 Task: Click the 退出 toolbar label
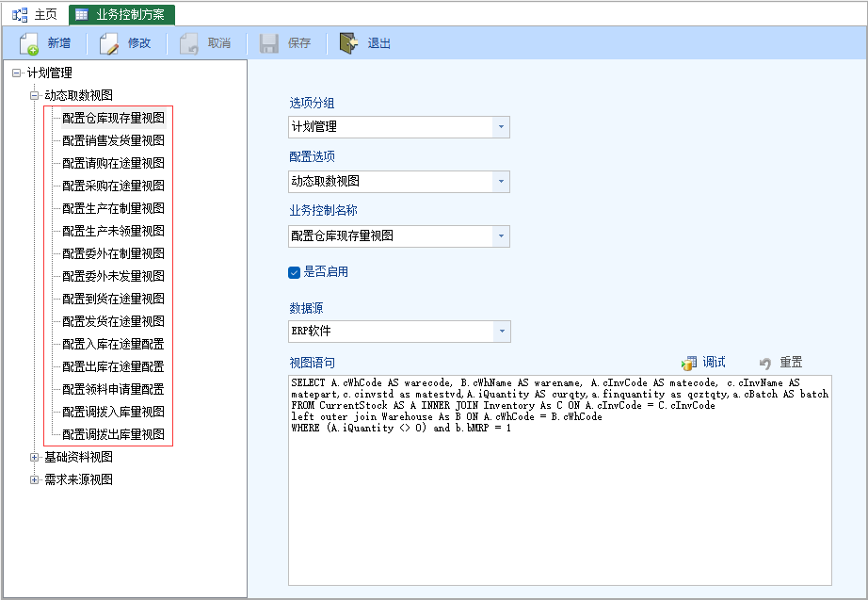379,43
